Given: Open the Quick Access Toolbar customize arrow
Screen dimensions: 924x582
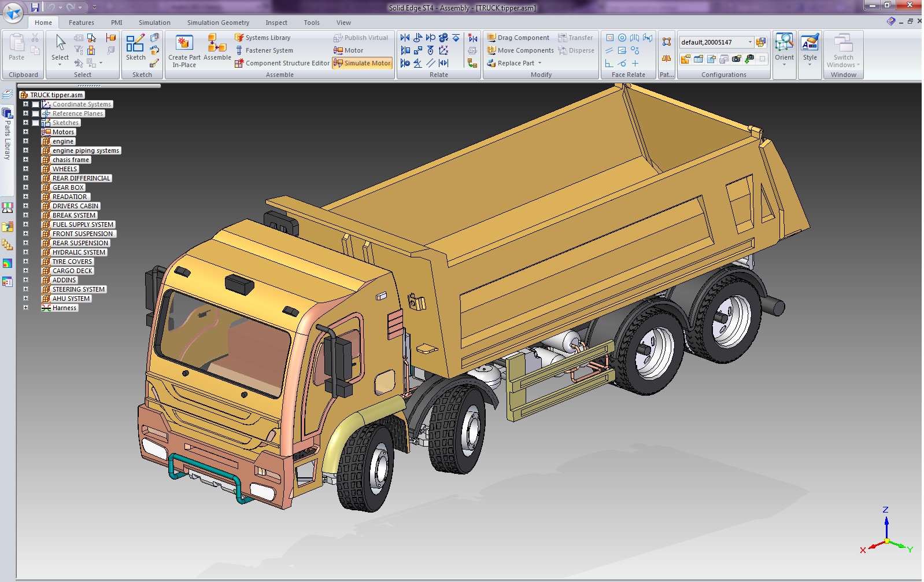Looking at the screenshot, I should (94, 8).
